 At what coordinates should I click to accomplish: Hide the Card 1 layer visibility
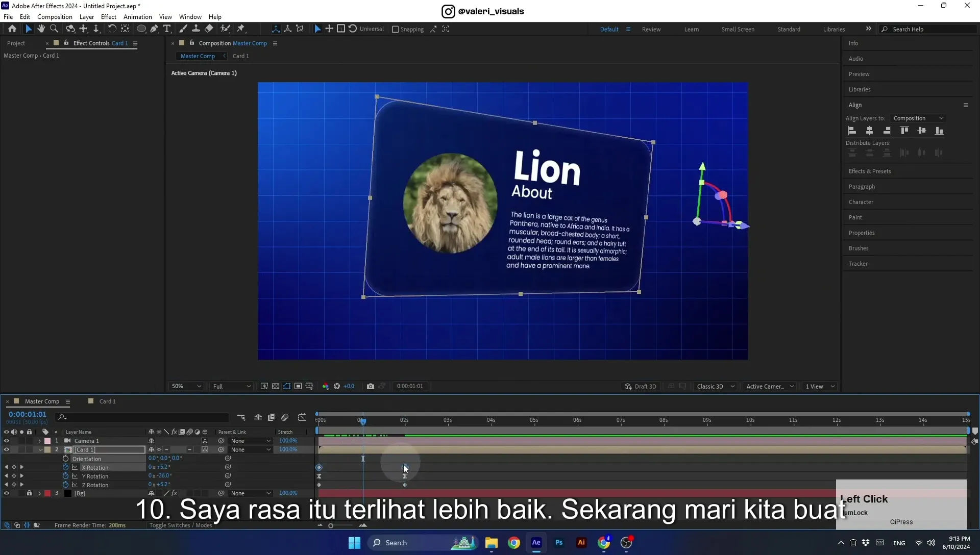7,449
